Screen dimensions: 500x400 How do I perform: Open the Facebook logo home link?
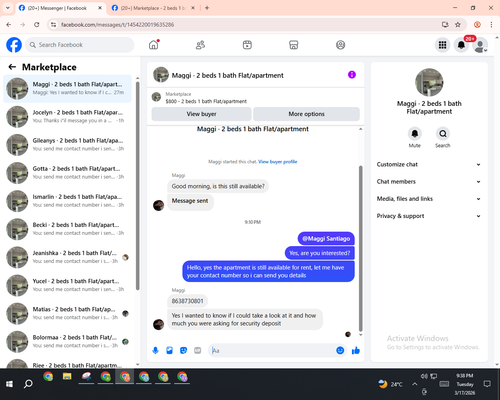[x=14, y=45]
